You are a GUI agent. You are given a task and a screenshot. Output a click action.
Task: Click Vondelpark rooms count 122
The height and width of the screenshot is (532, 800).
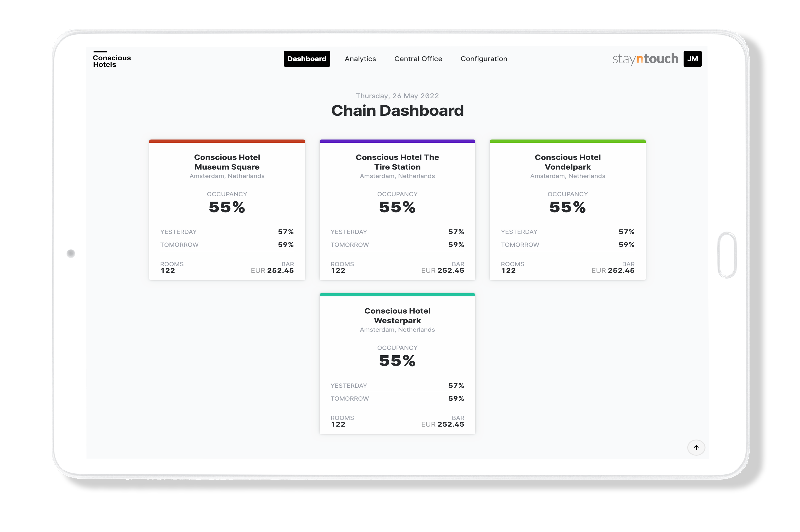click(x=508, y=271)
